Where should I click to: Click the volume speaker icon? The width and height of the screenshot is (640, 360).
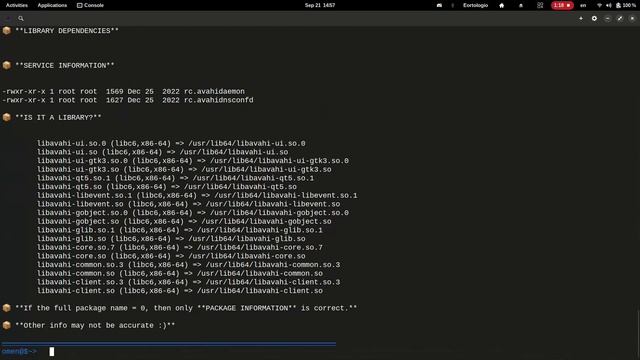point(609,5)
